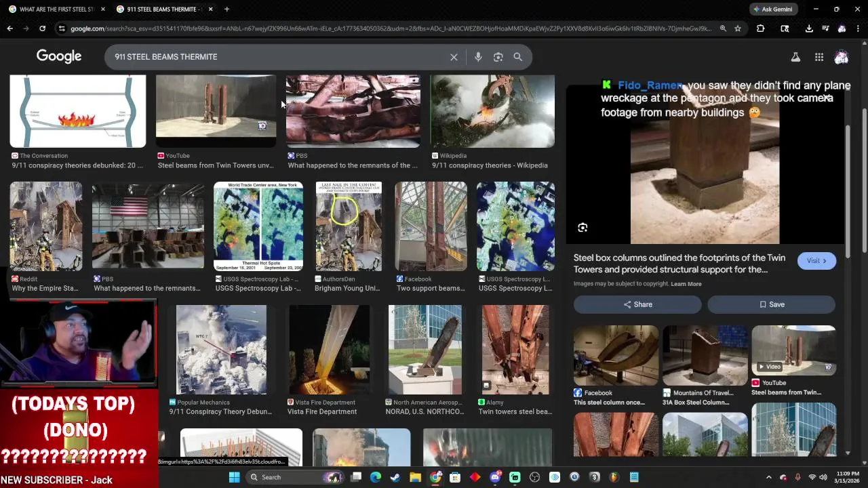Open File Explorer from the taskbar

415,477
